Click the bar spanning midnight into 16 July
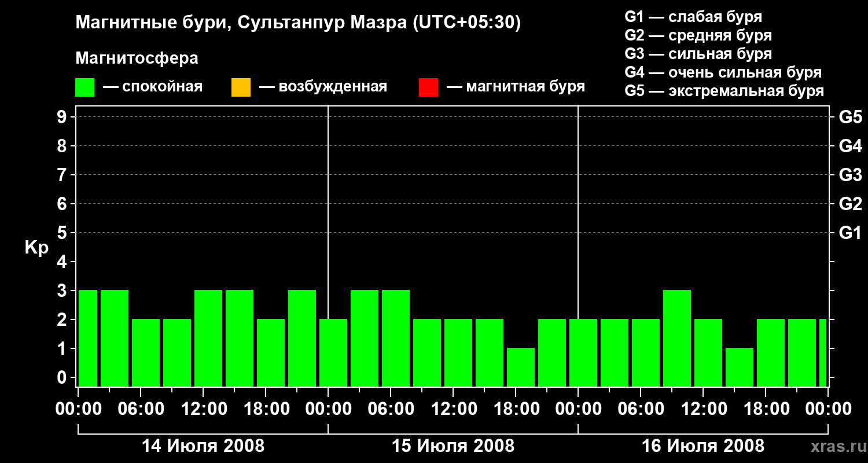 (x=583, y=352)
